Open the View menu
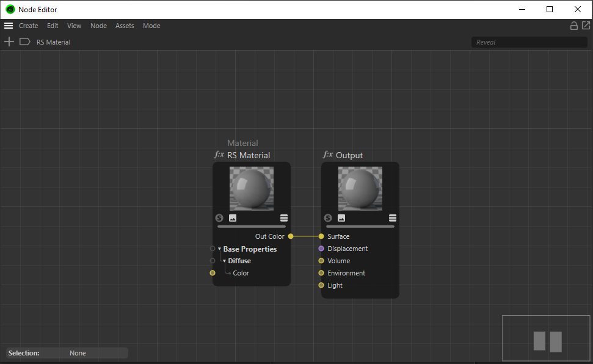 (x=74, y=26)
